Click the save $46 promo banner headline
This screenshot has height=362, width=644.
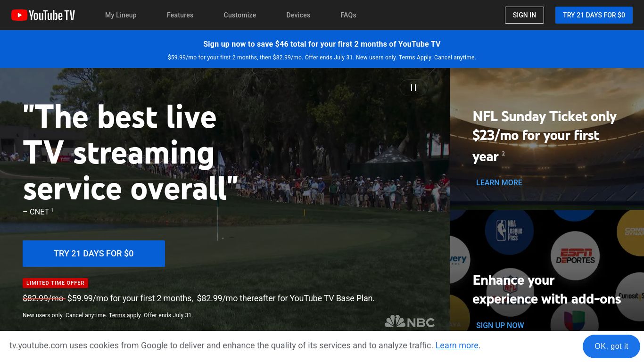click(322, 44)
